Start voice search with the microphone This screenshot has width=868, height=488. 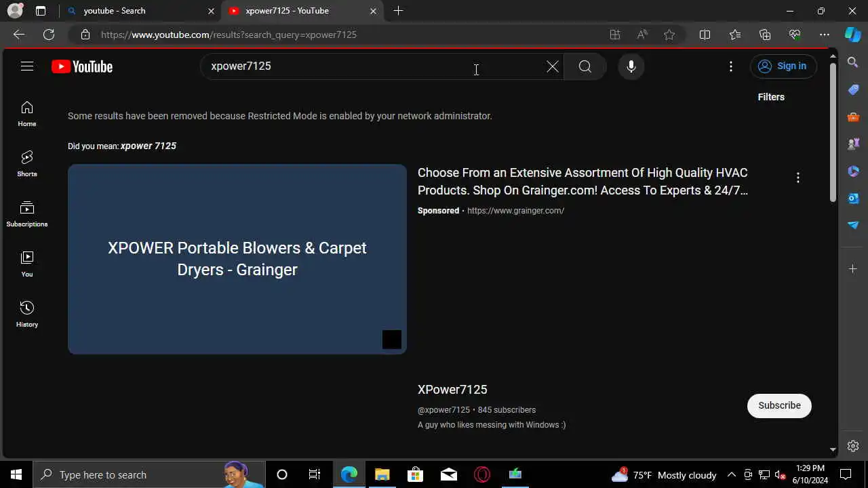[631, 66]
